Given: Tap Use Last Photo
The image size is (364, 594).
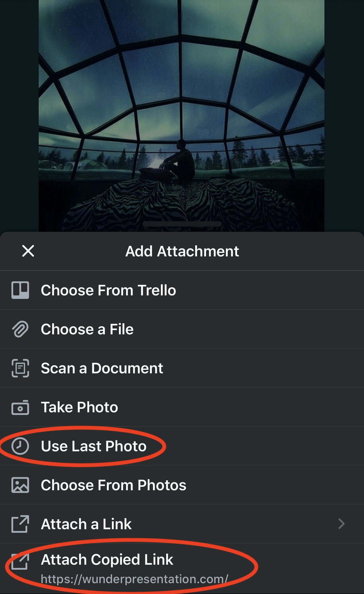Looking at the screenshot, I should [93, 446].
